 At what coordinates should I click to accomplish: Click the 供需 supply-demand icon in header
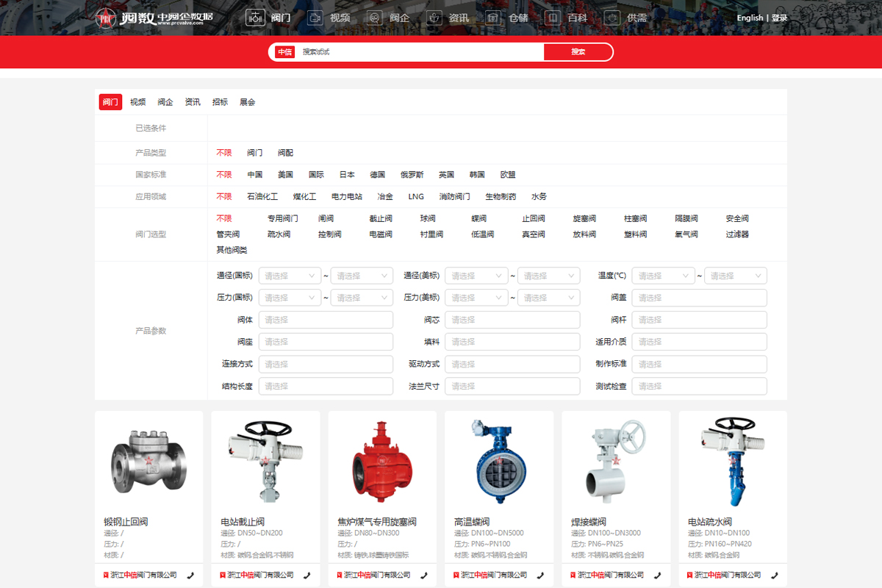click(613, 18)
